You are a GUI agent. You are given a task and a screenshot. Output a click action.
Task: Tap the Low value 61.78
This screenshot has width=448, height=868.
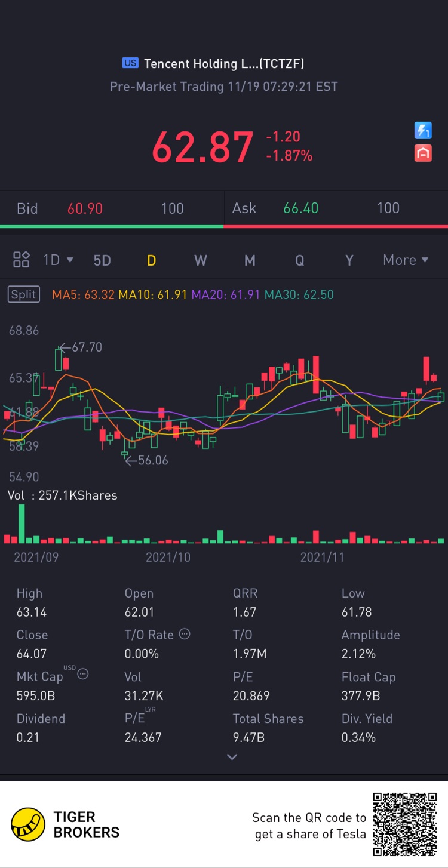pos(357,612)
